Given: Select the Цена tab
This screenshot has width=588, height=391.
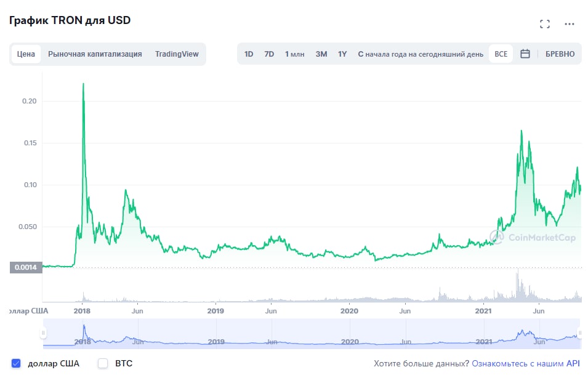Looking at the screenshot, I should [26, 54].
